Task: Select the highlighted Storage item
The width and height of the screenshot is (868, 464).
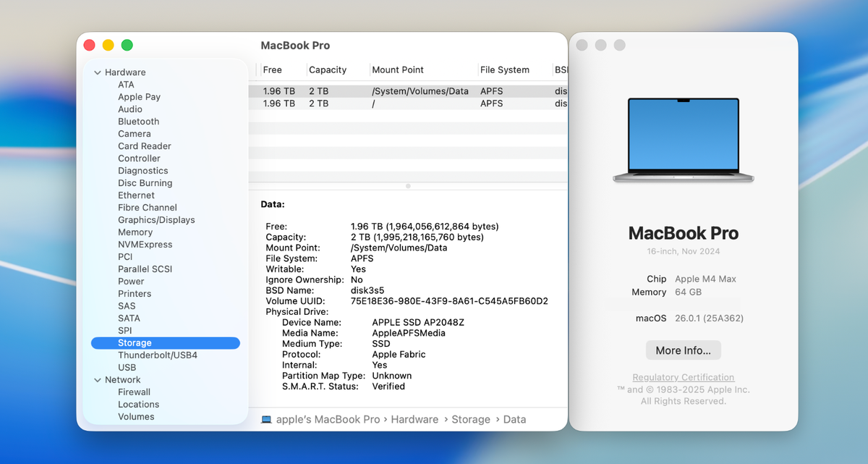Action: pyautogui.click(x=166, y=343)
